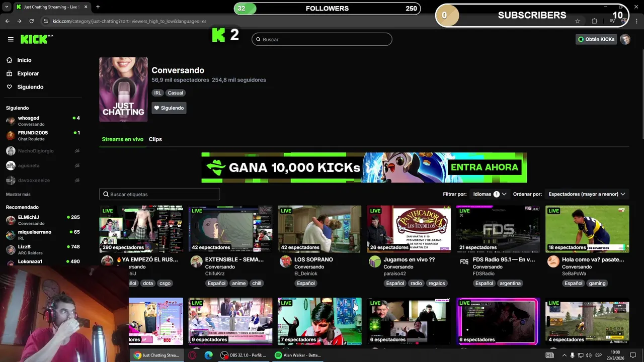Bookmark page with star icon
Viewport: 644px width, 362px height.
(x=578, y=21)
